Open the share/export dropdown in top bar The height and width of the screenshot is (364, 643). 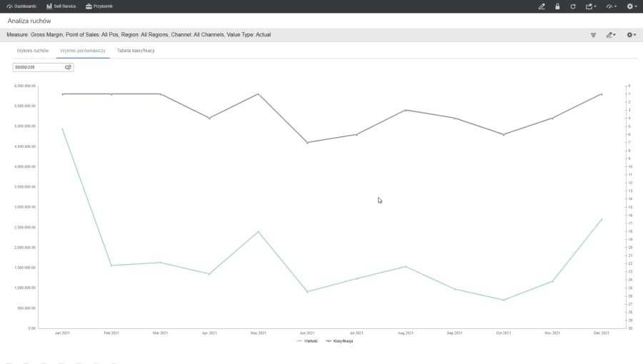591,6
